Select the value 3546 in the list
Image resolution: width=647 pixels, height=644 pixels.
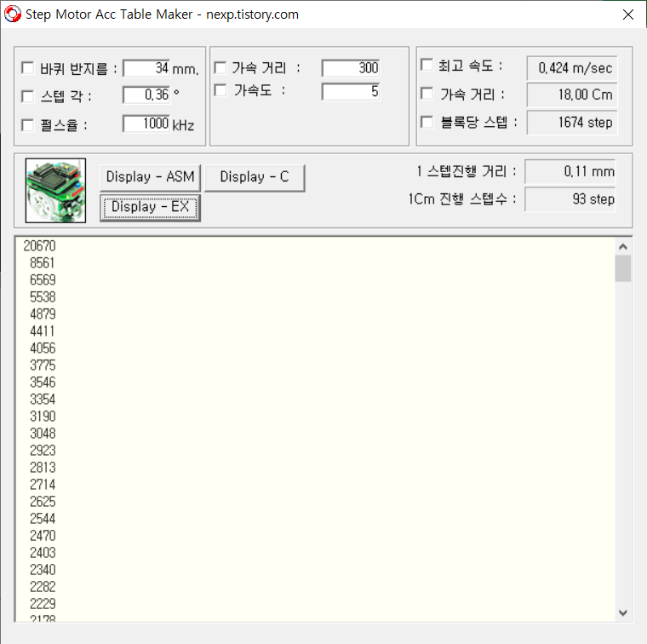point(43,382)
